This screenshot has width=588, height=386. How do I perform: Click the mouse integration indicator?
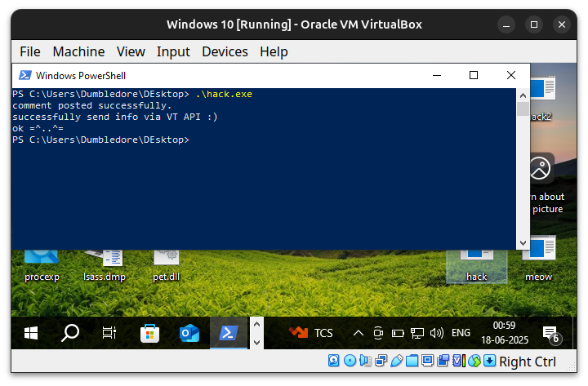pyautogui.click(x=474, y=361)
